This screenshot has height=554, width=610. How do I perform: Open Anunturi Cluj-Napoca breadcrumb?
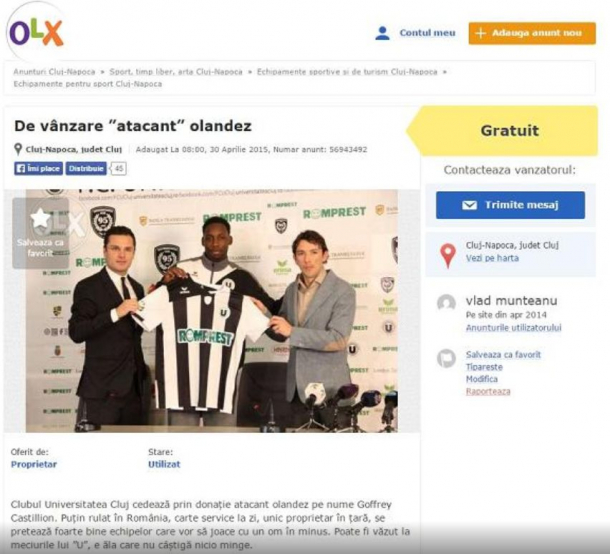pyautogui.click(x=54, y=72)
